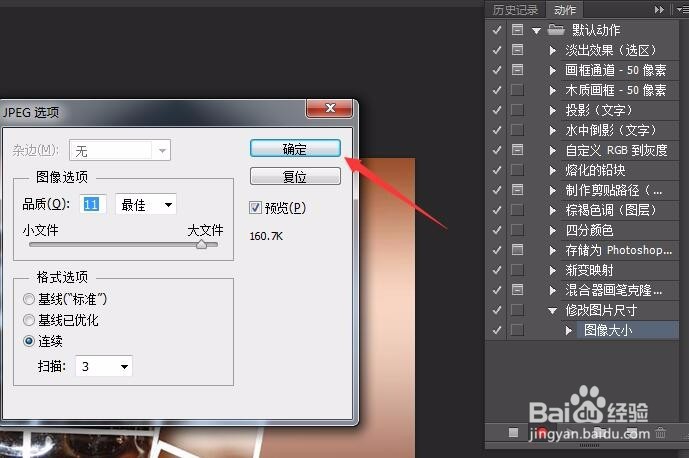Click the trash delete icon in Actions panel
The height and width of the screenshot is (458, 689).
[x=660, y=433]
